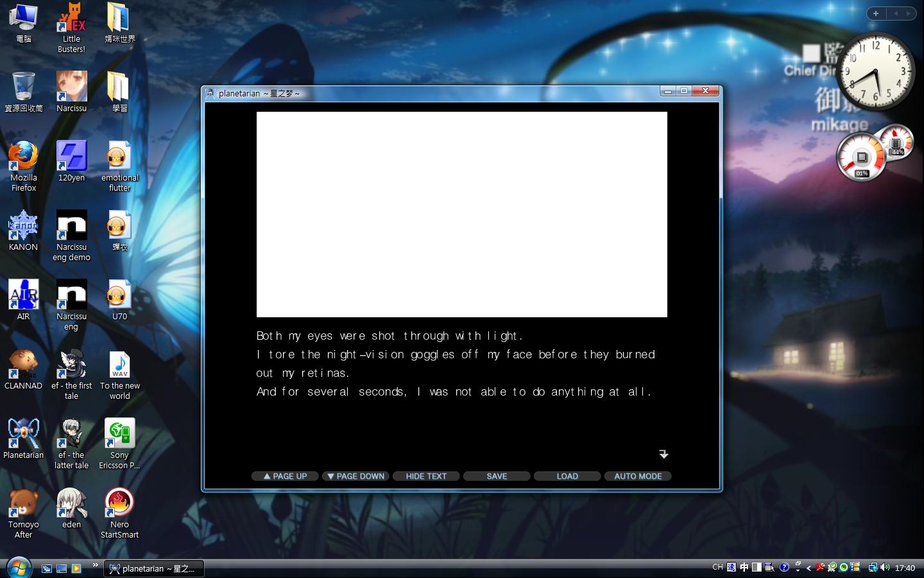Select the KANON desktop shortcut
The height and width of the screenshot is (578, 924).
coord(24,231)
